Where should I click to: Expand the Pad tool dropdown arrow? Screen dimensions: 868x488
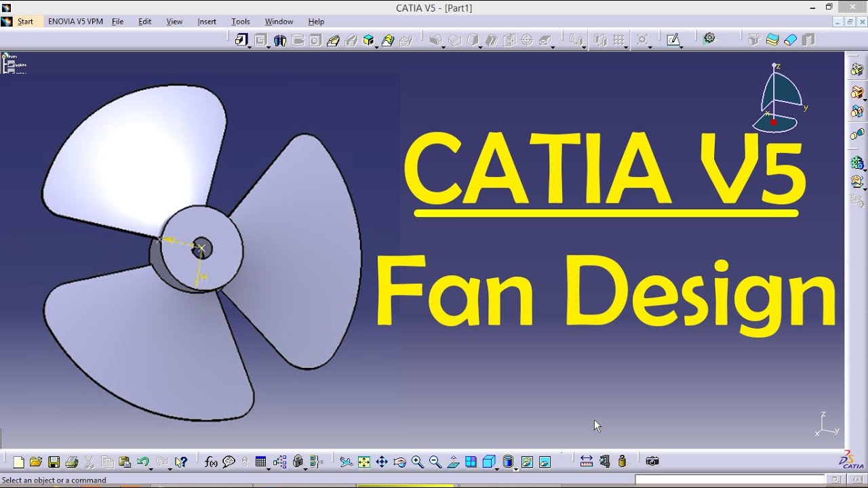(x=250, y=47)
